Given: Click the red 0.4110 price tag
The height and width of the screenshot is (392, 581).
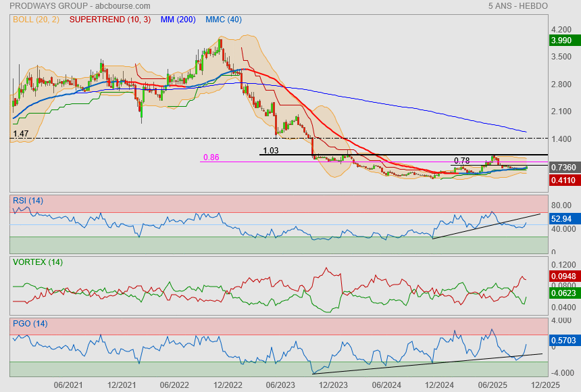Looking at the screenshot, I should pyautogui.click(x=562, y=180).
